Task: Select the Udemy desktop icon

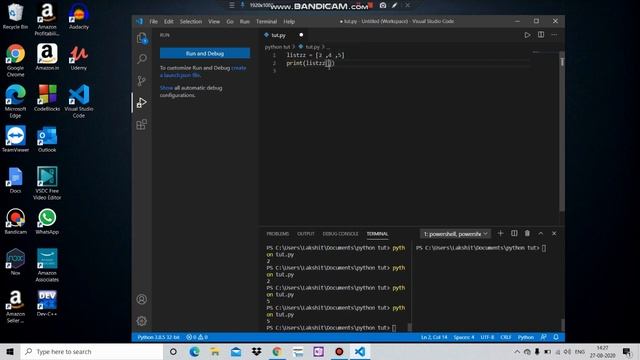Action: (x=79, y=57)
